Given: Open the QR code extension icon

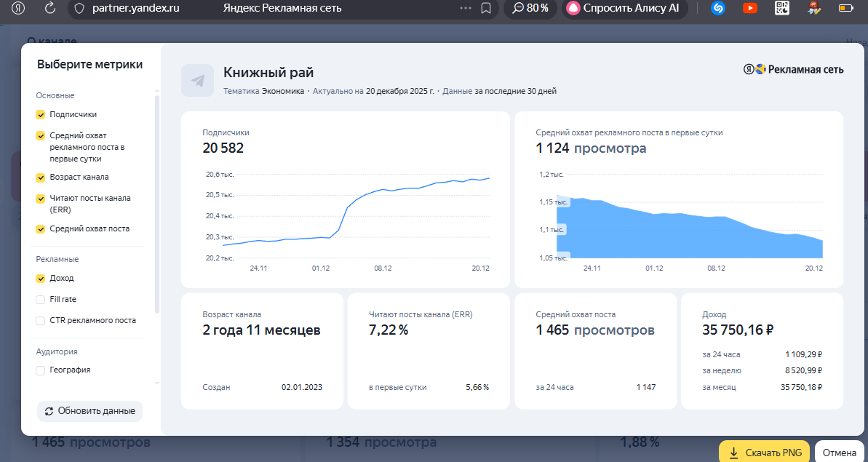Looking at the screenshot, I should 782,9.
